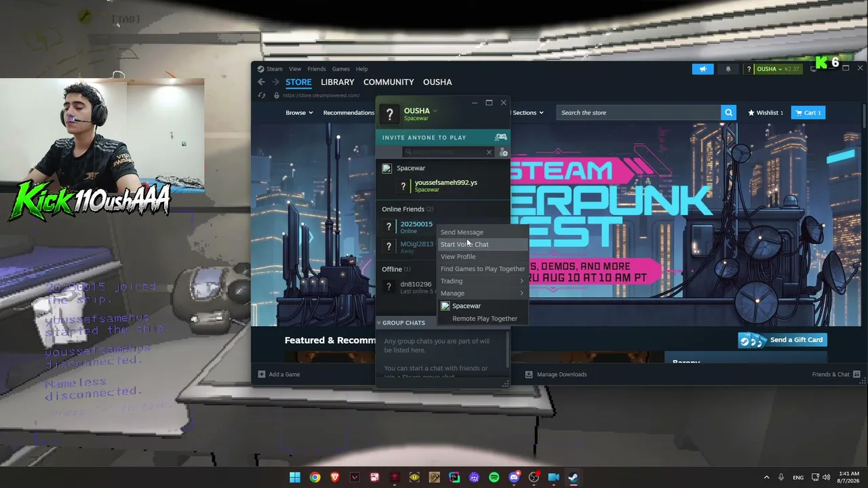The height and width of the screenshot is (488, 868).
Task: Click Send a Gift Card button
Action: click(783, 340)
